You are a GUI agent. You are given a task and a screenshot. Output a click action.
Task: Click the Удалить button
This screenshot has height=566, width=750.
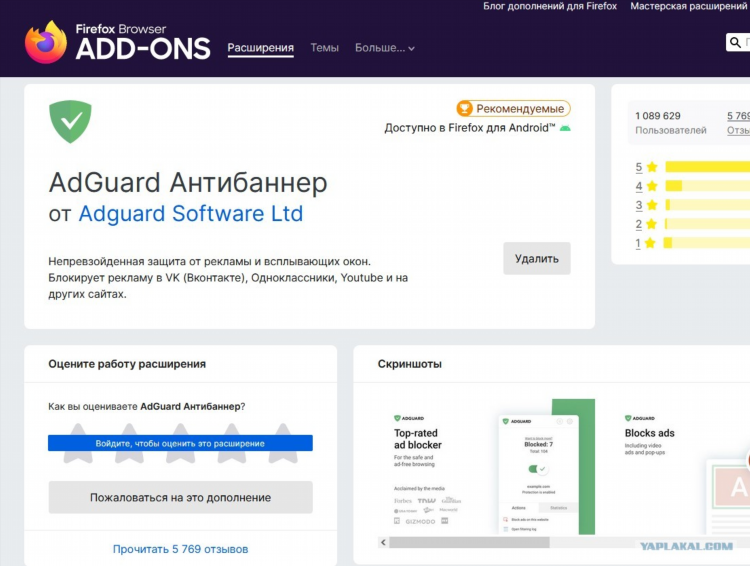click(537, 258)
